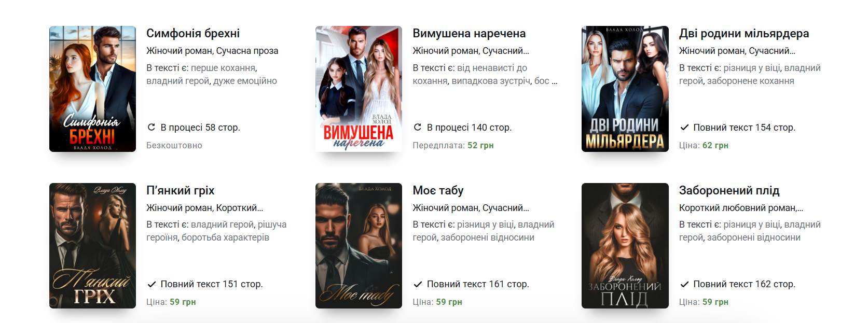Open the title link Заборонений плід
Image resolution: width=868 pixels, height=323 pixels.
[729, 190]
